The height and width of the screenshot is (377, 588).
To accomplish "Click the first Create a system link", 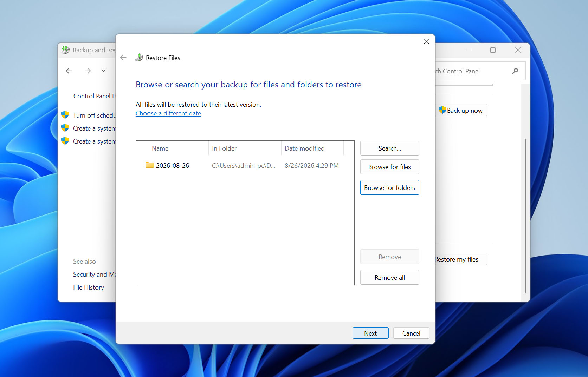I will point(94,128).
